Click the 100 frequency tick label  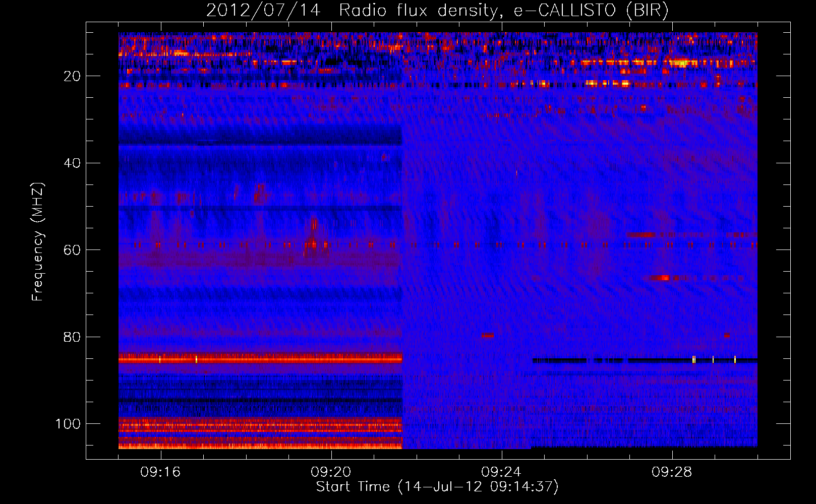69,424
